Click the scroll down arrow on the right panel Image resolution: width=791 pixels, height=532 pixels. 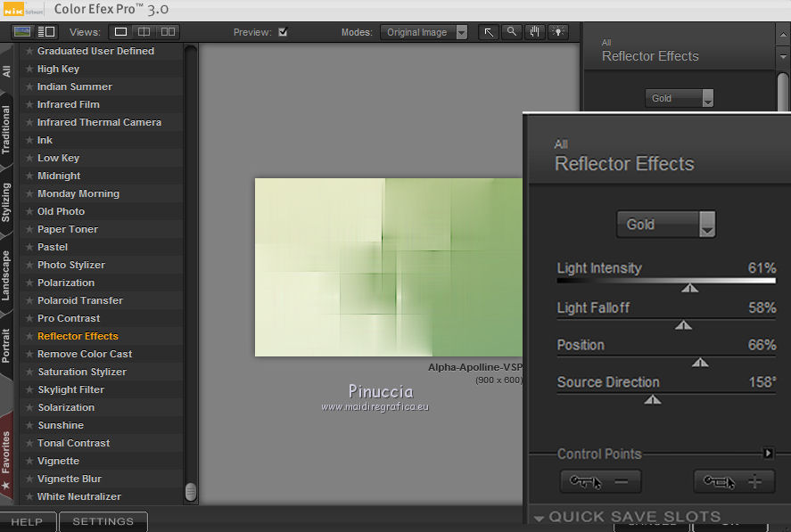[783, 58]
